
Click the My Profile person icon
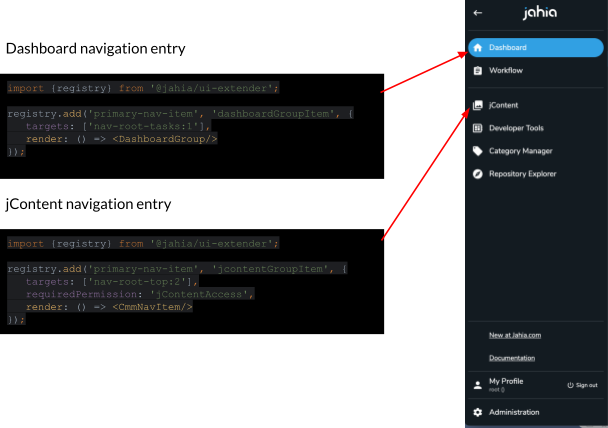tap(478, 385)
